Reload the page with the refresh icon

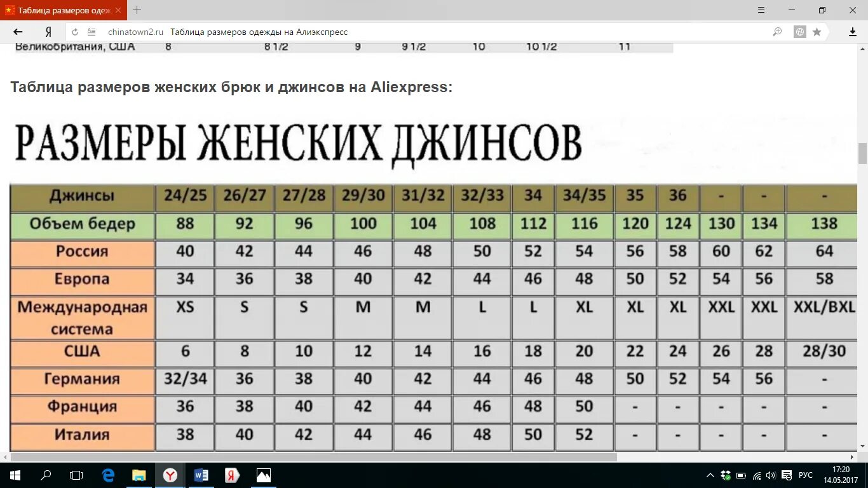pyautogui.click(x=75, y=32)
